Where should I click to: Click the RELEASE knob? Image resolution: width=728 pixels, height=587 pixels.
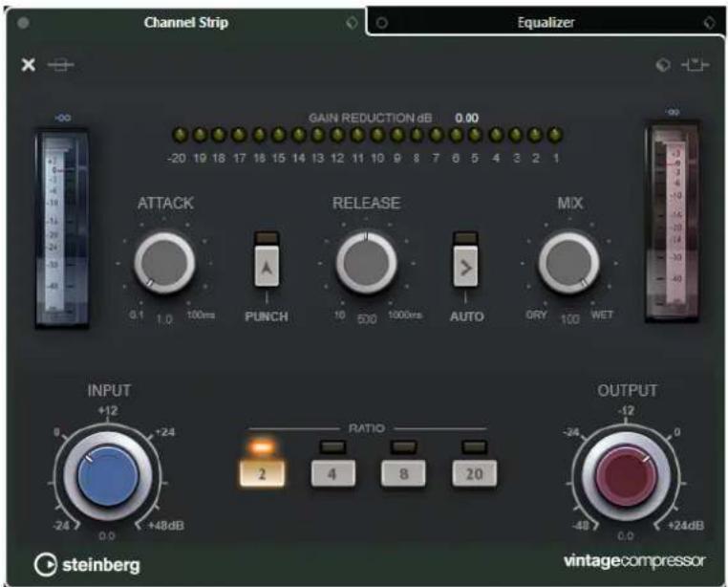pos(366,263)
